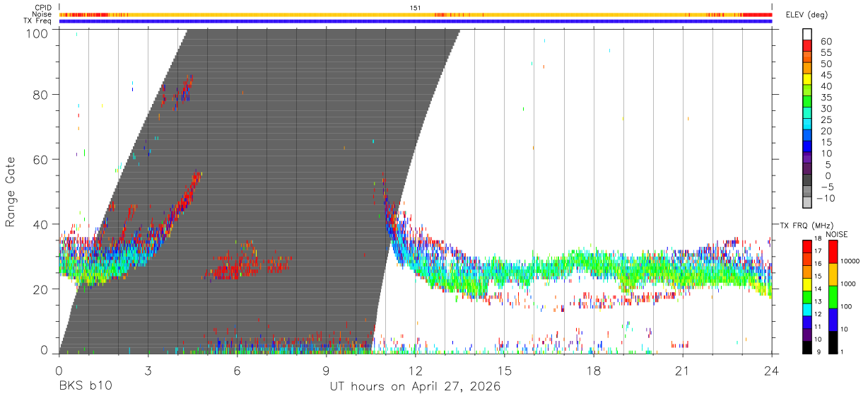The width and height of the screenshot is (868, 401).
Task: Click the noise legend label 1
Action: [x=841, y=351]
